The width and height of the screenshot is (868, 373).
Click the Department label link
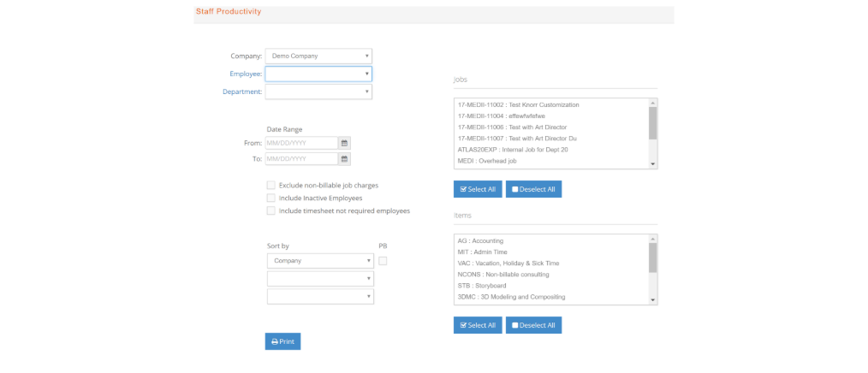click(242, 92)
